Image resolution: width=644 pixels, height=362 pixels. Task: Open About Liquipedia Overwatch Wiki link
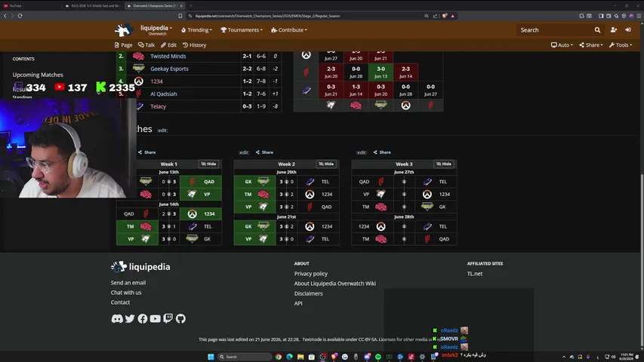click(x=334, y=284)
